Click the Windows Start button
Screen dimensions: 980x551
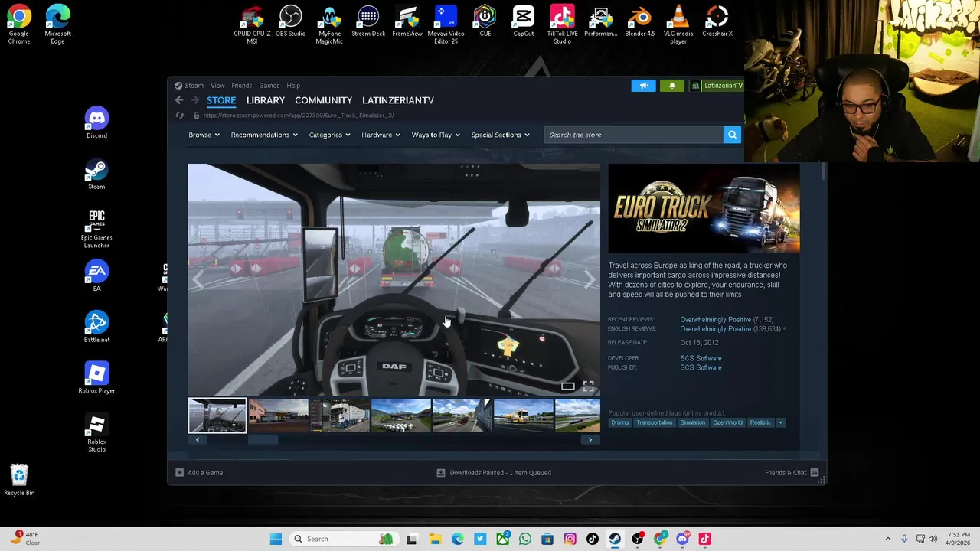pyautogui.click(x=276, y=539)
